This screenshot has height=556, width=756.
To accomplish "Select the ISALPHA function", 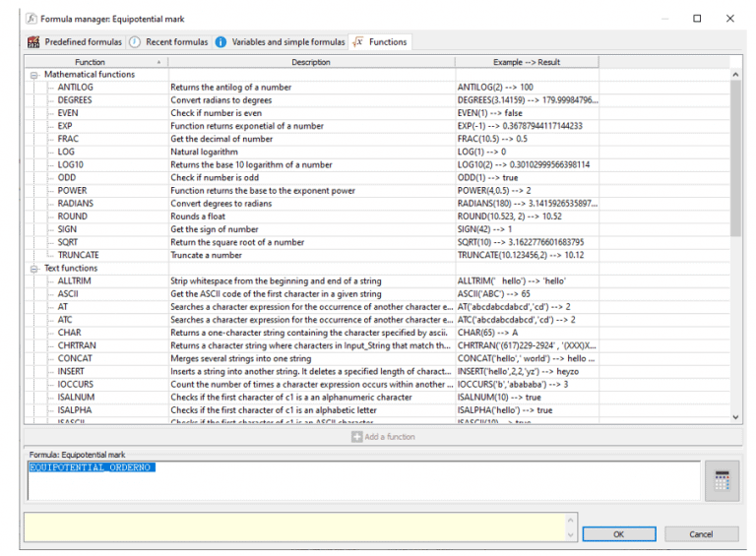I will [75, 410].
